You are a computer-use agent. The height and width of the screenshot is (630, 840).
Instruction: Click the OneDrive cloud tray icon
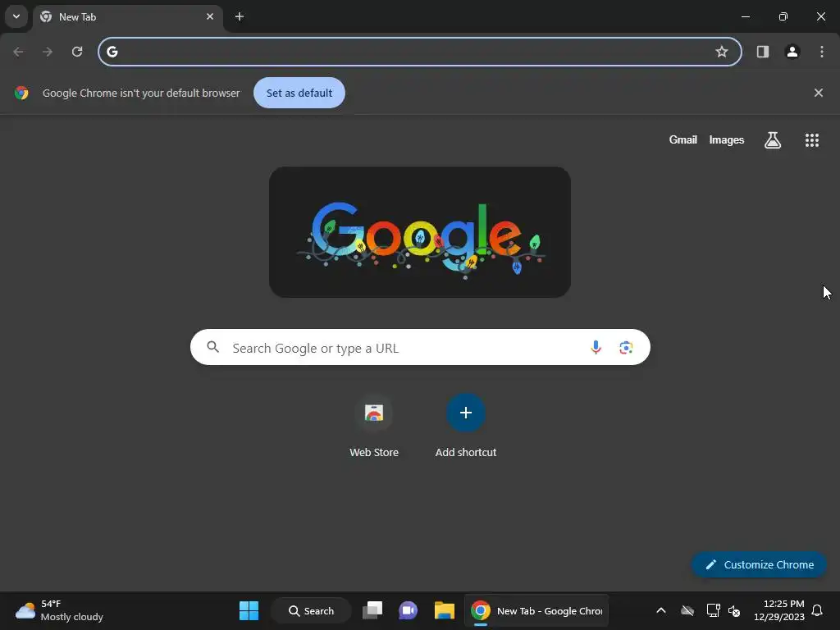(x=687, y=610)
